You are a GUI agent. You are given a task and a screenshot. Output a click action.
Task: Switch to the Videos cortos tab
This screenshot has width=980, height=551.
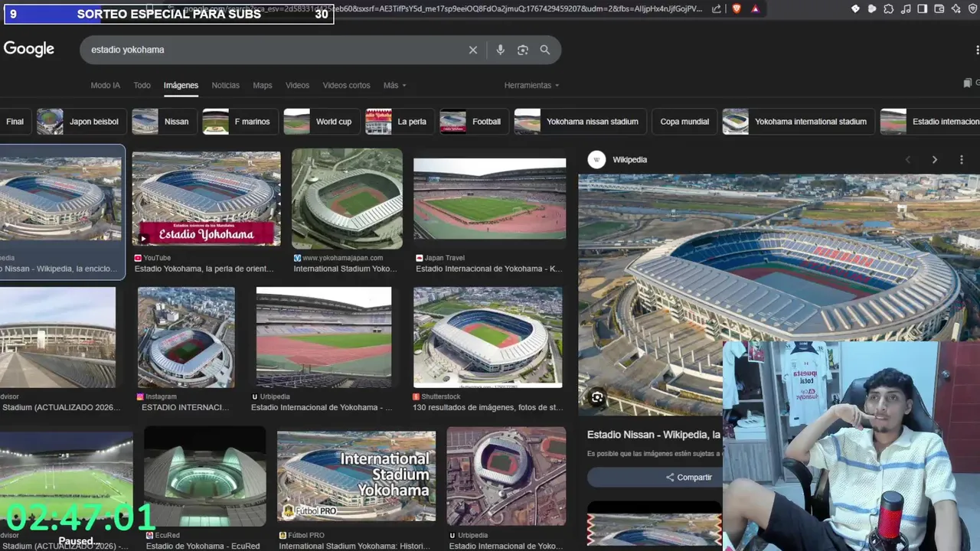tap(346, 86)
